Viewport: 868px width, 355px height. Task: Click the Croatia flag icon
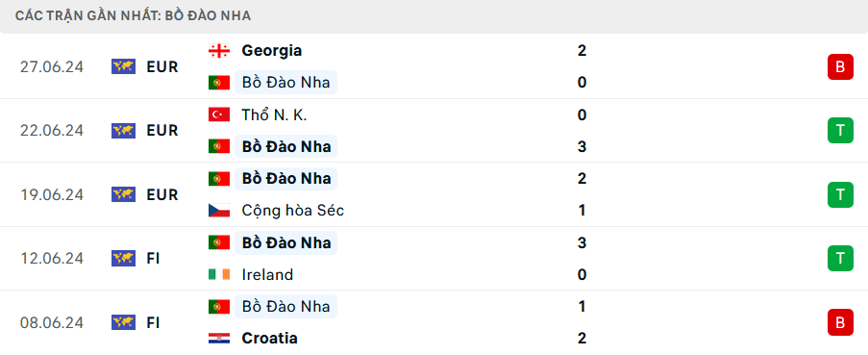click(218, 339)
